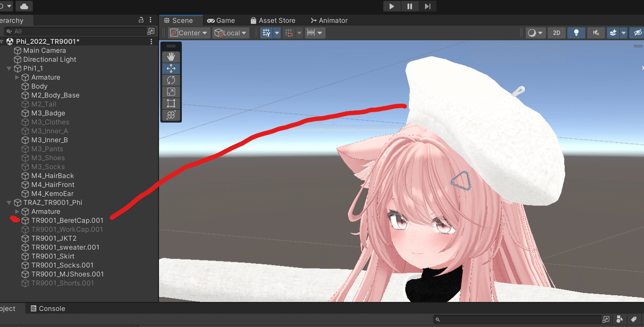644x327 pixels.
Task: Select the TR9001_MJShoes.001 object
Action: (68, 274)
